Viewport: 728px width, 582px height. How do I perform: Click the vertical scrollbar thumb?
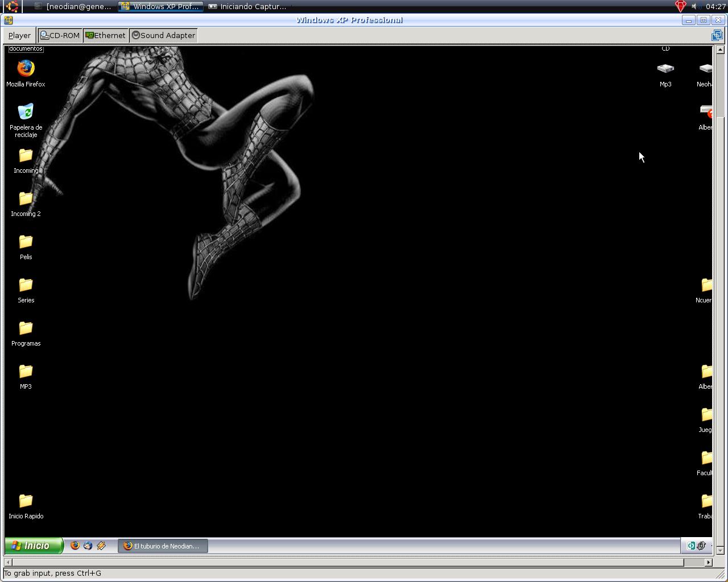(720, 331)
